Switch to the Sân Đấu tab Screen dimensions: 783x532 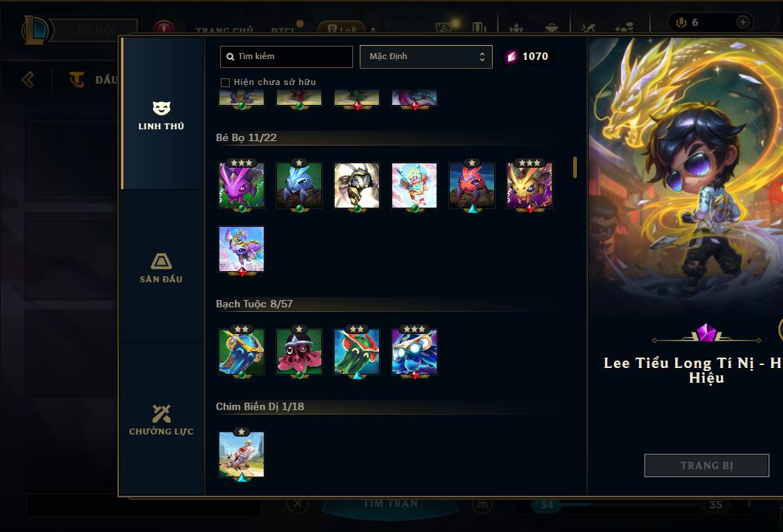pyautogui.click(x=161, y=267)
